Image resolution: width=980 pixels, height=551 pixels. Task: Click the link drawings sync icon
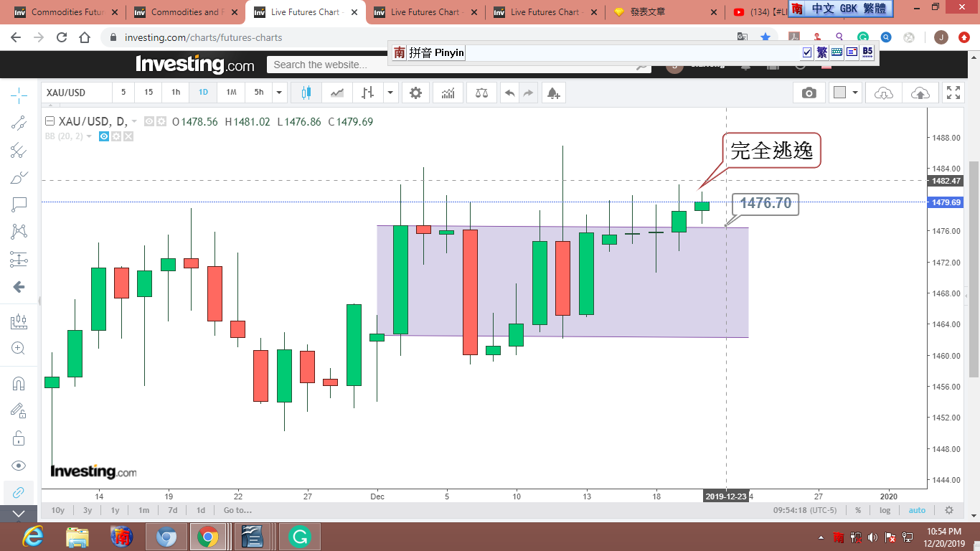(19, 493)
